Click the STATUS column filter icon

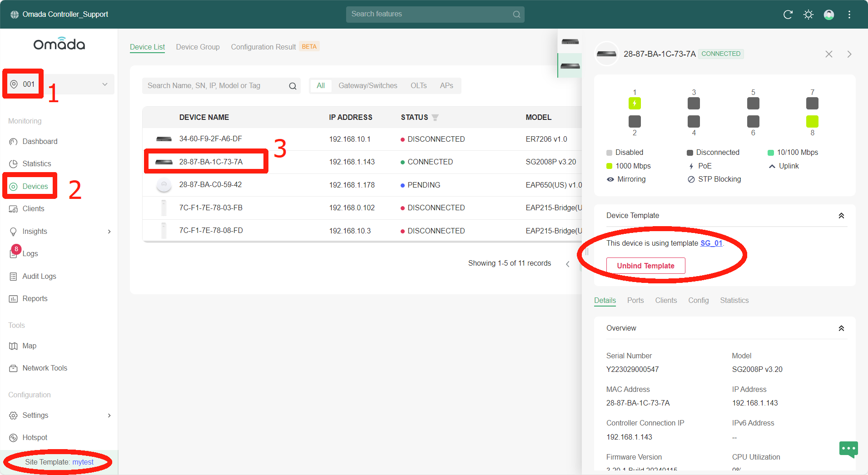click(435, 118)
